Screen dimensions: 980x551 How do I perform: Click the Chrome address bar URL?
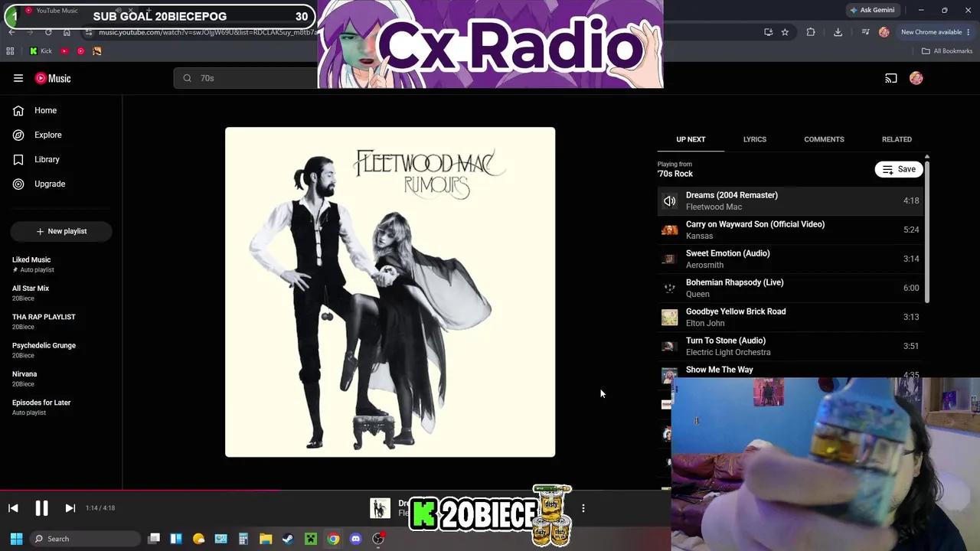click(x=207, y=33)
